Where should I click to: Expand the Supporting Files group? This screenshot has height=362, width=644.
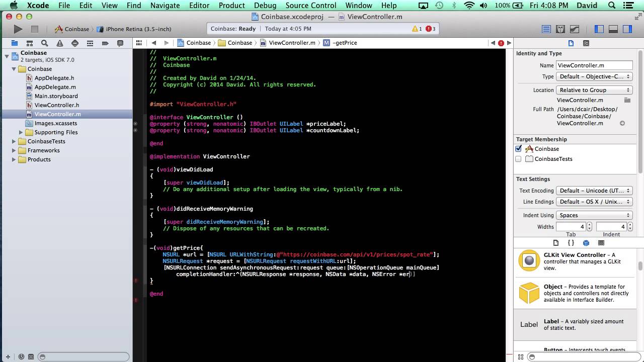point(21,132)
